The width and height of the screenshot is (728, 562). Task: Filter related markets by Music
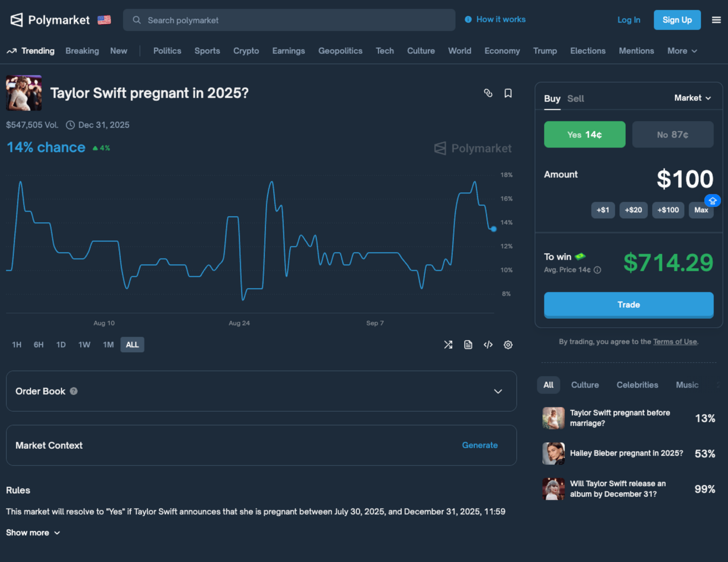[687, 385]
